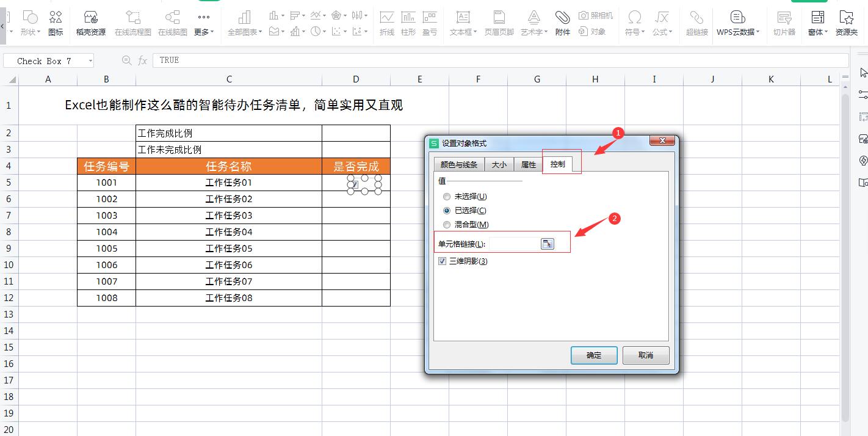Image resolution: width=868 pixels, height=436 pixels.
Task: Confirm settings with 确定 button
Action: (593, 355)
